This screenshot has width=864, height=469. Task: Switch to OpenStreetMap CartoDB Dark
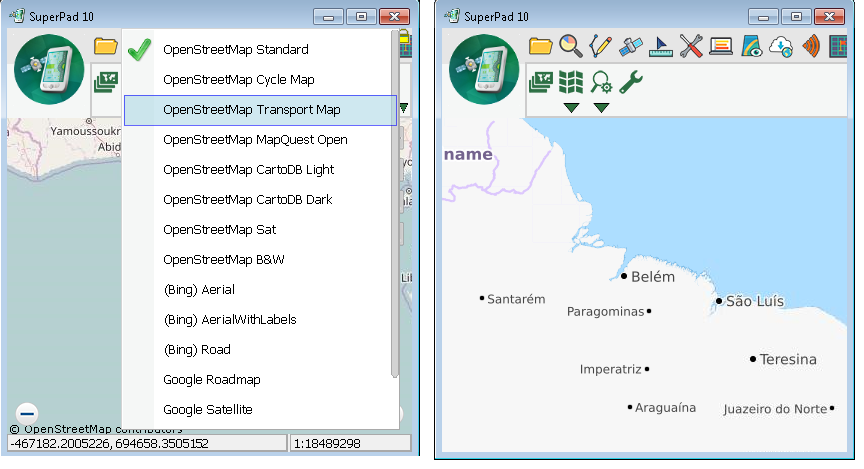tap(260, 200)
